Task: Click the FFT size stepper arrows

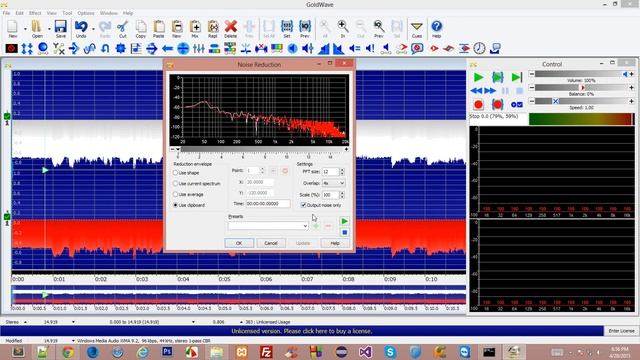Action: (342, 172)
